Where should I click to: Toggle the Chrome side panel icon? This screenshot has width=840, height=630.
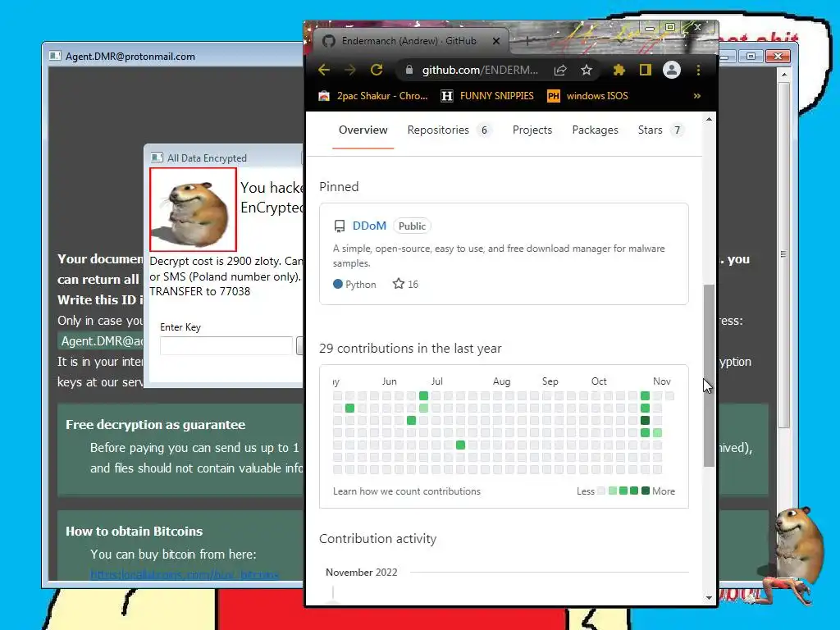point(645,71)
